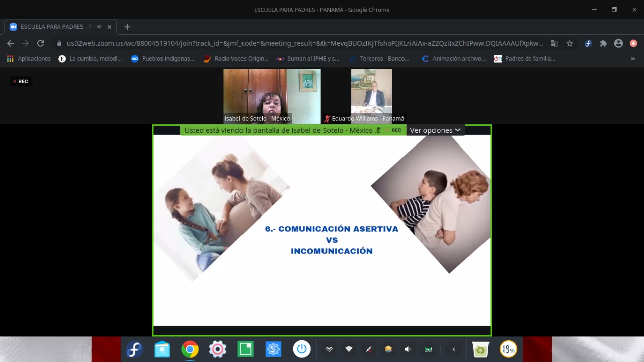Viewport: 644px width, 362px height.
Task: Bookmark this page with the star icon
Action: 570,43
